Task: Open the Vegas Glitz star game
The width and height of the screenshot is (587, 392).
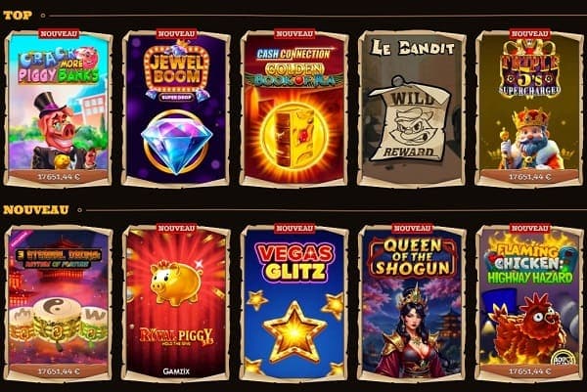Action: click(293, 303)
